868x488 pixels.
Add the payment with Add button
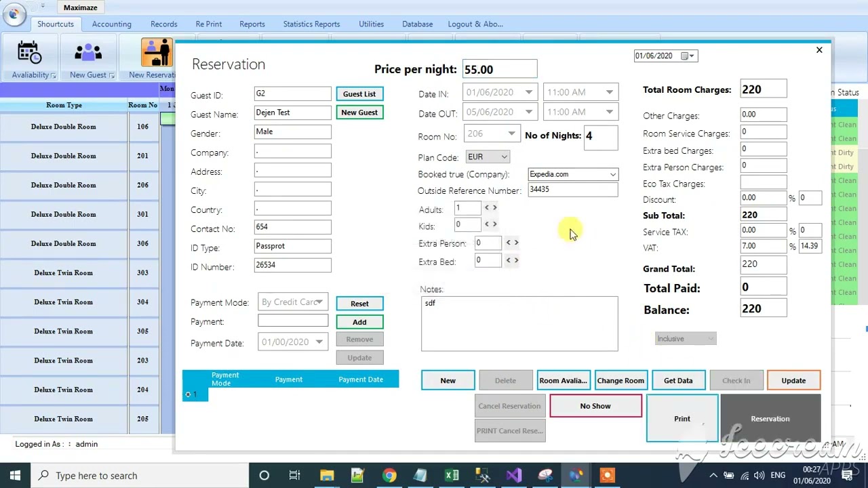359,323
